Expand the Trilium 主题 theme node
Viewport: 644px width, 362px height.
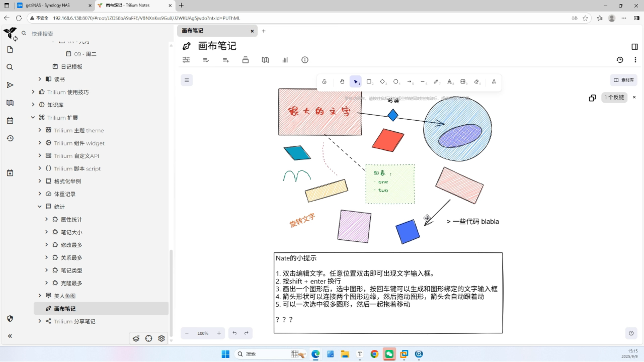[x=40, y=130]
